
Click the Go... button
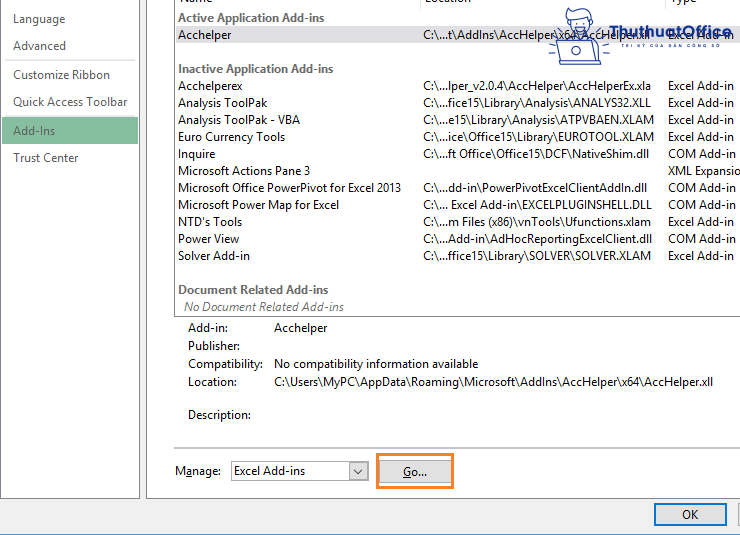[415, 471]
